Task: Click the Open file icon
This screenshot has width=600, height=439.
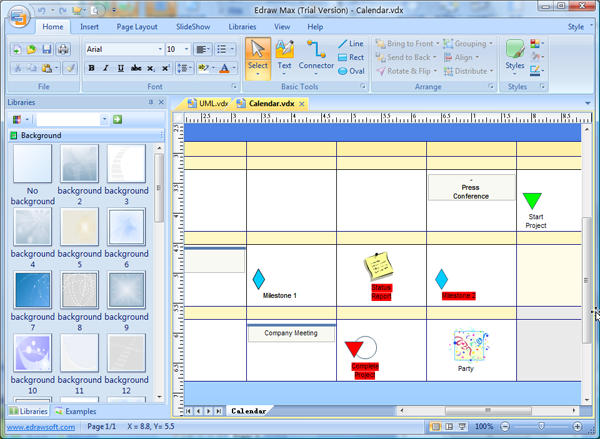Action: pos(32,49)
